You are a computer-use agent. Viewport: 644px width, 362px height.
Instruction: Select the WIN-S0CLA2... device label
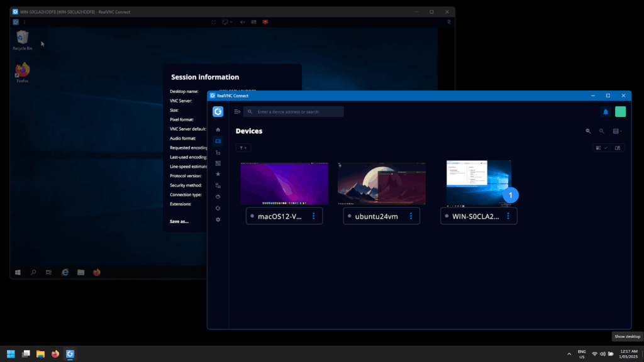[475, 216]
